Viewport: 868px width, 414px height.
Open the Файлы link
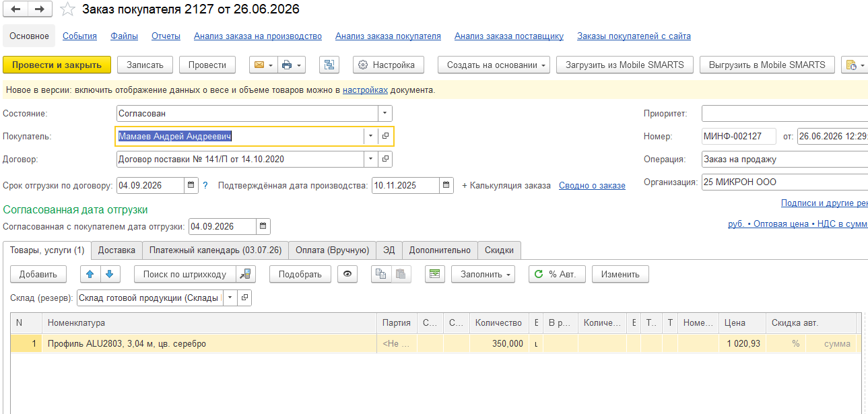click(125, 36)
